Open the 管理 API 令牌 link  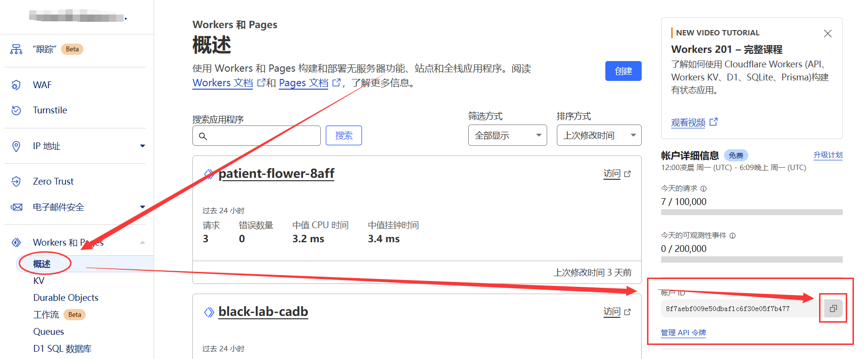[683, 333]
